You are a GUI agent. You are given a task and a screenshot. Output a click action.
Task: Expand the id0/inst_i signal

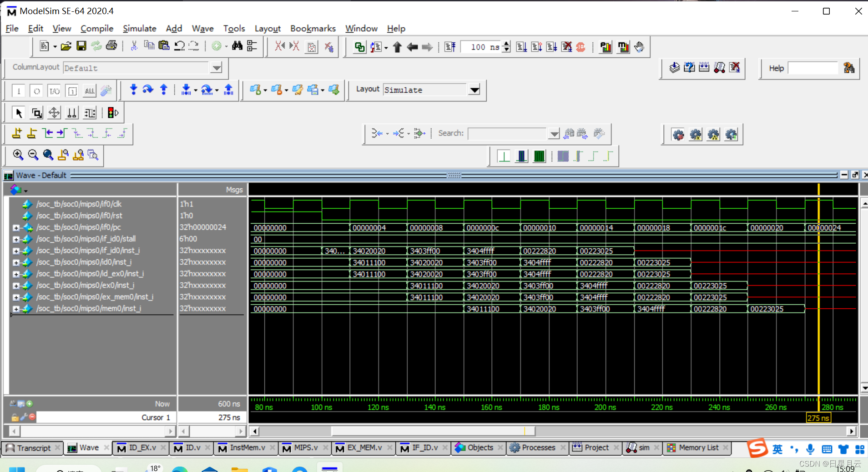coord(16,262)
